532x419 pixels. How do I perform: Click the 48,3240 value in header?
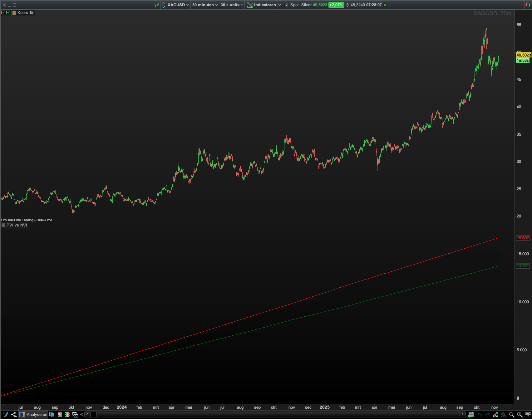tap(358, 5)
